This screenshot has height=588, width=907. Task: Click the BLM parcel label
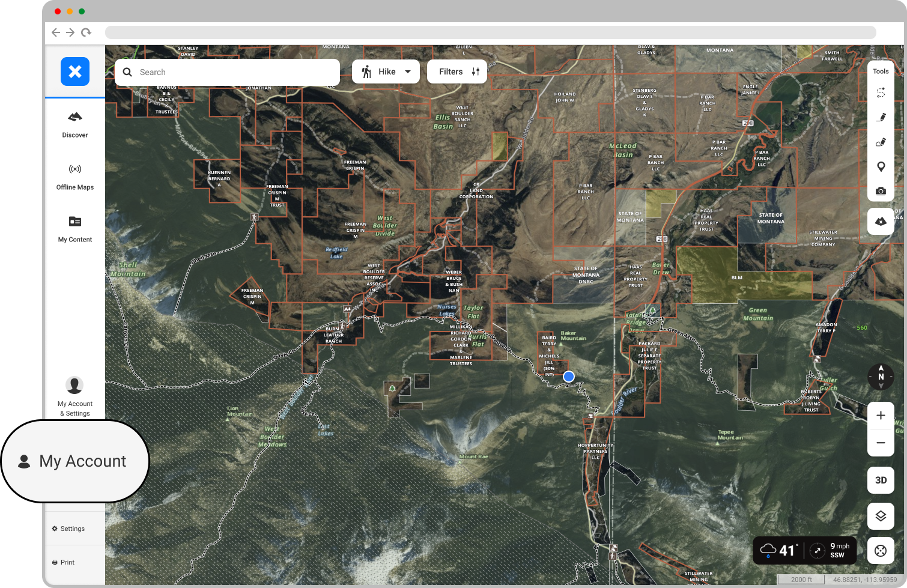pos(737,277)
